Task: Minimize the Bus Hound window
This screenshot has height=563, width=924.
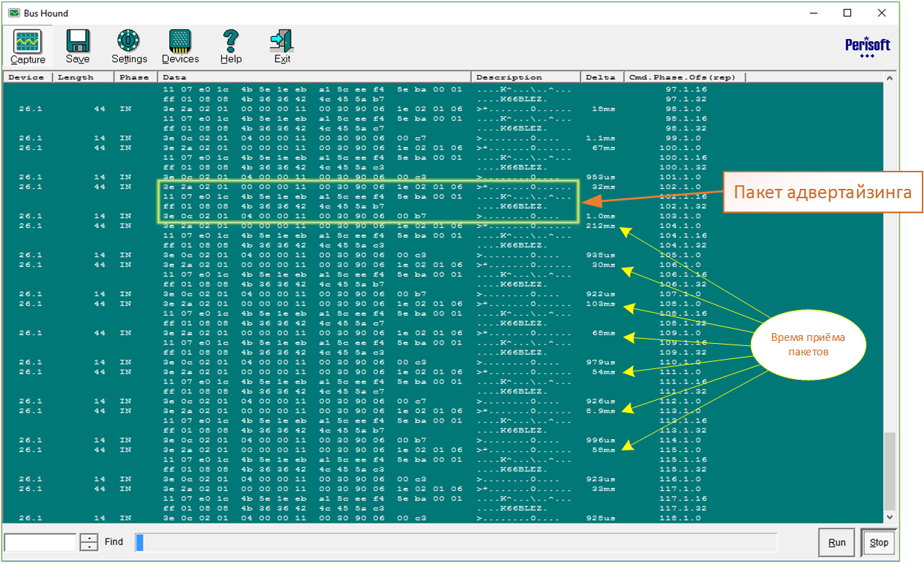Action: coord(814,13)
